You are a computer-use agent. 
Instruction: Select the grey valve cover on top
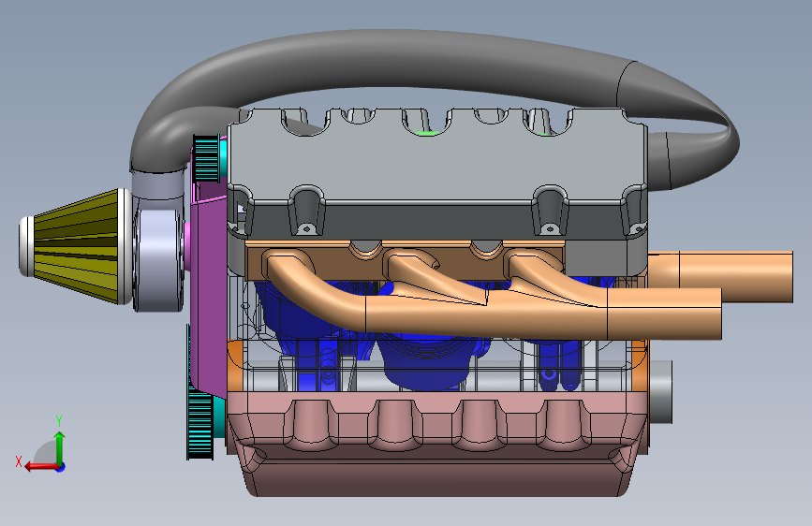tap(437, 166)
